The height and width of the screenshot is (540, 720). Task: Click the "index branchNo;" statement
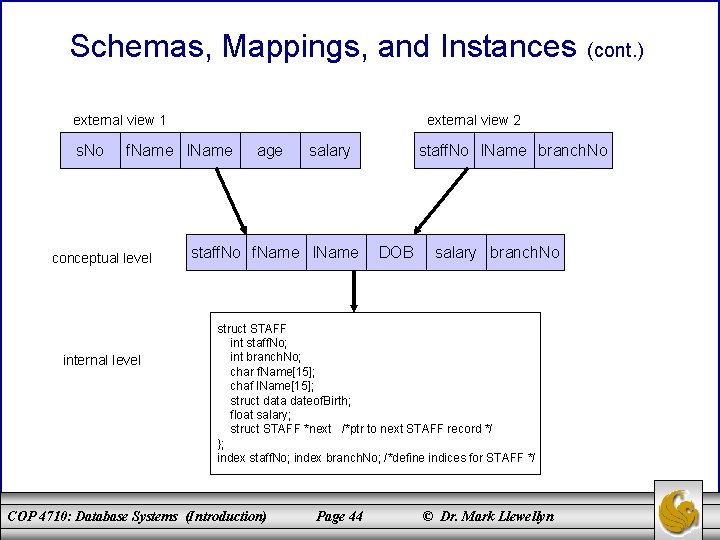tap(338, 458)
